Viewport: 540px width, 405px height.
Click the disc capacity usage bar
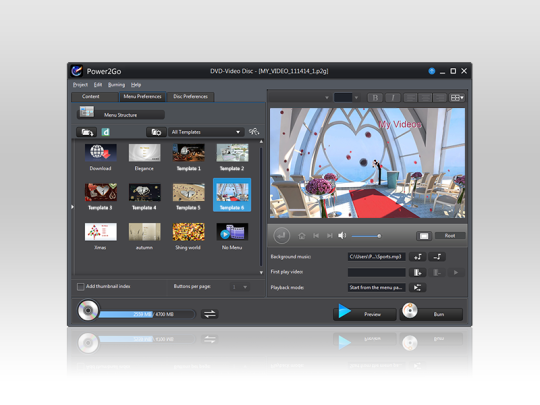click(x=147, y=314)
